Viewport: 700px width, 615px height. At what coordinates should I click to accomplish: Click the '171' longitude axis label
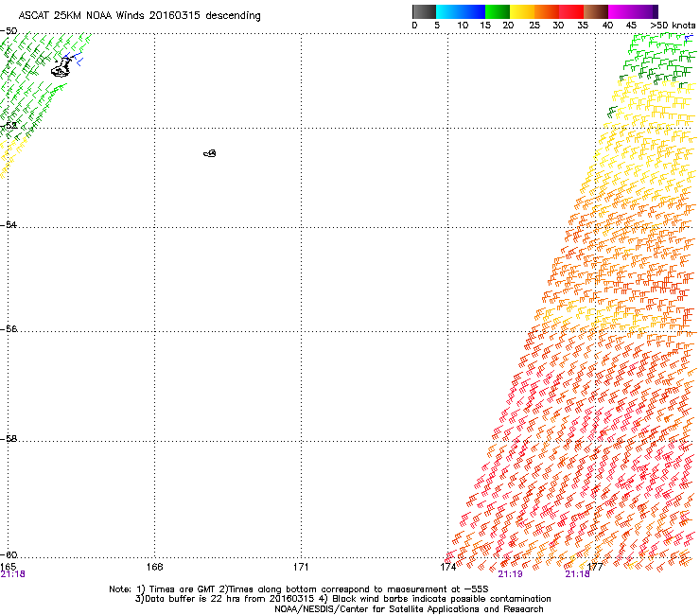coord(301,567)
